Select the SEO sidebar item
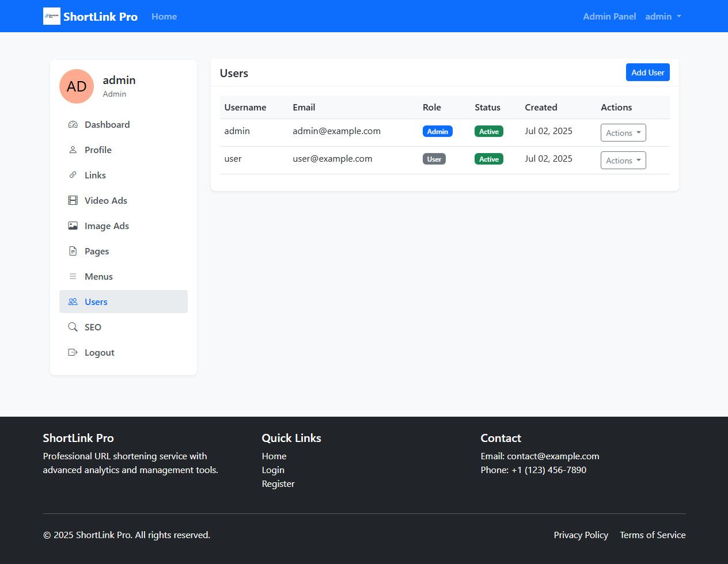 click(x=123, y=327)
